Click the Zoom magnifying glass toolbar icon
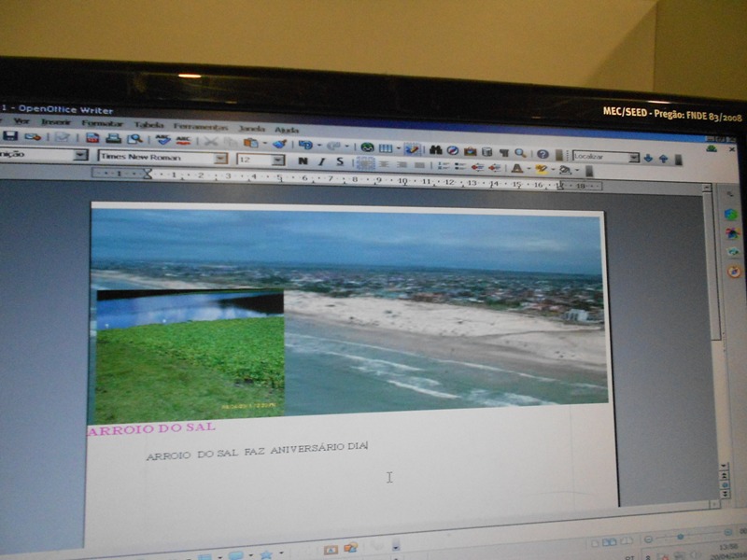Viewport: 747px width, 560px height. point(520,153)
